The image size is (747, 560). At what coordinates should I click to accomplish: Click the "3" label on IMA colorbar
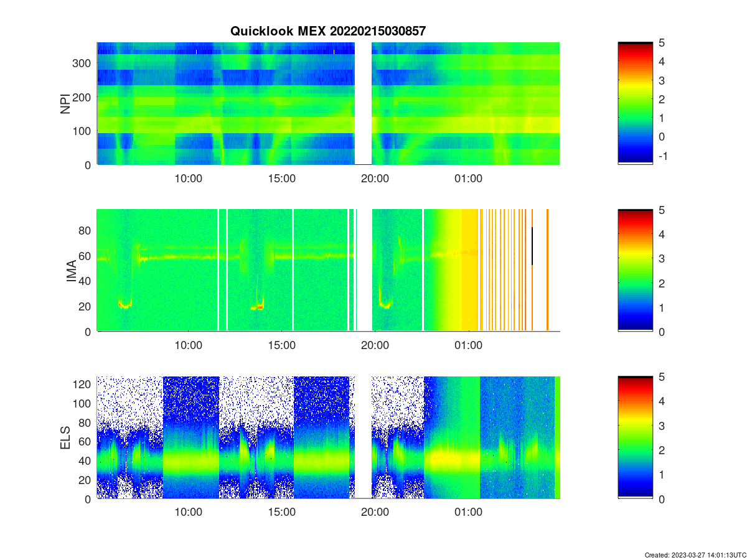coord(661,259)
